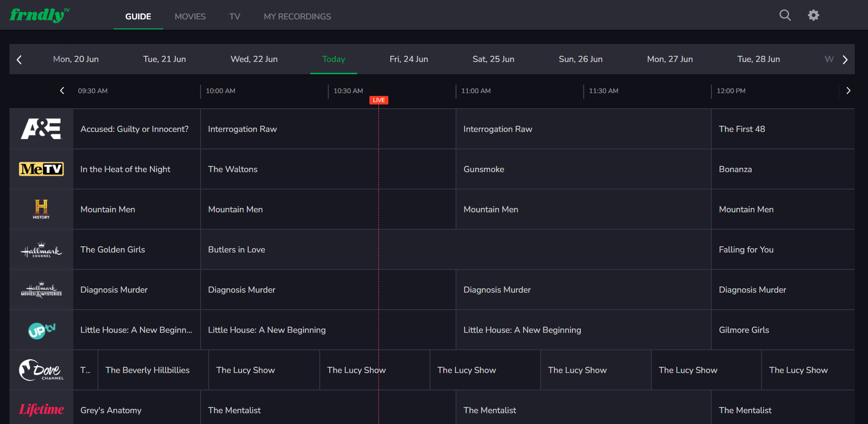Screen dimensions: 868x424
Task: Choose the History channel logo
Action: pos(41,209)
